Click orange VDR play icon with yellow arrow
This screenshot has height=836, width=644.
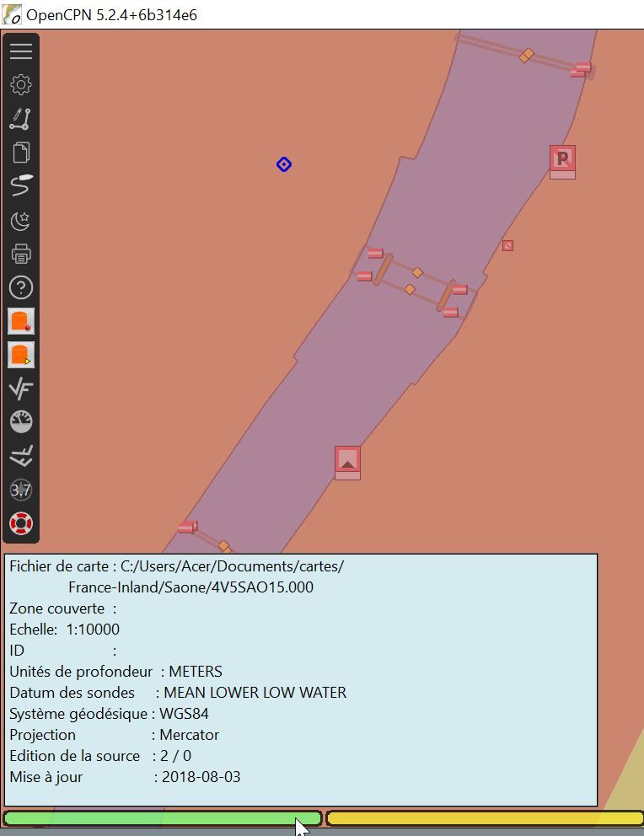pos(21,355)
